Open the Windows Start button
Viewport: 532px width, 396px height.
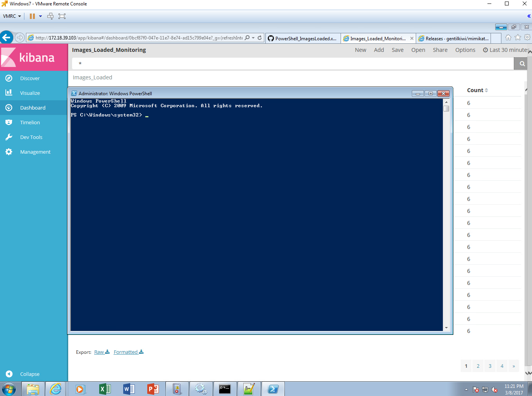pos(9,389)
